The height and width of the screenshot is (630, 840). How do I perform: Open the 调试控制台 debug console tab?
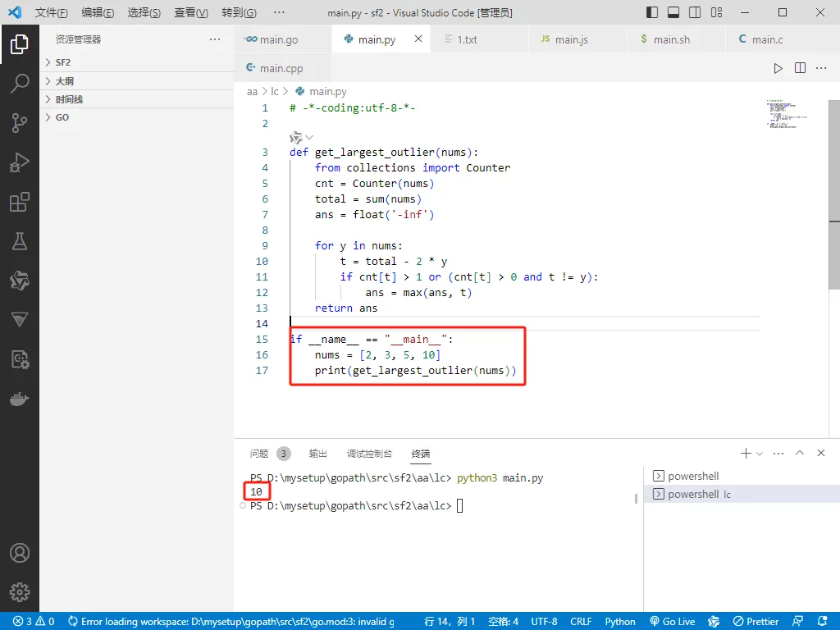369,454
